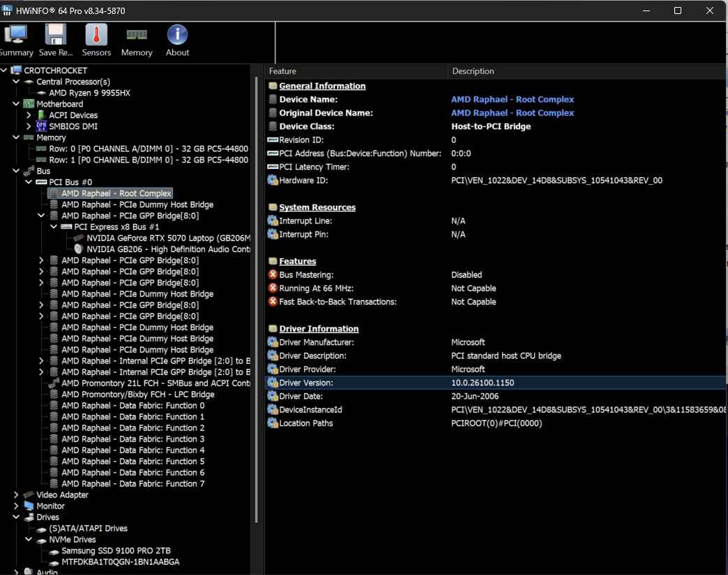Expand ACPI Devices under Motherboard

point(29,115)
